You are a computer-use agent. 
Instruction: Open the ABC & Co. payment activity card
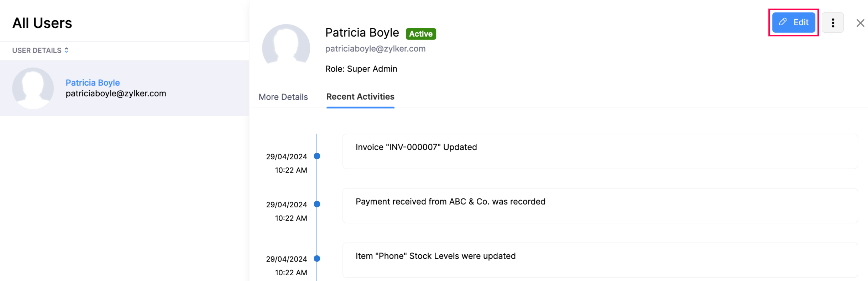pos(600,206)
